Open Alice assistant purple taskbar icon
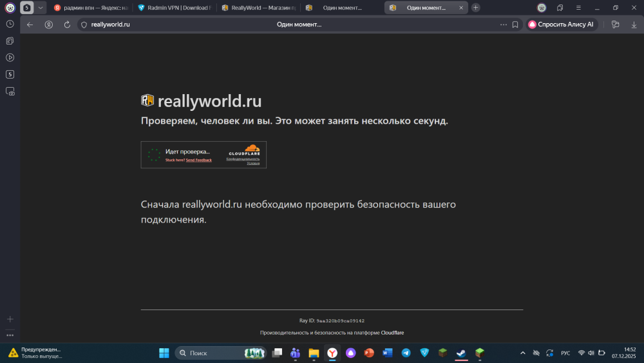644x363 pixels. pyautogui.click(x=351, y=353)
